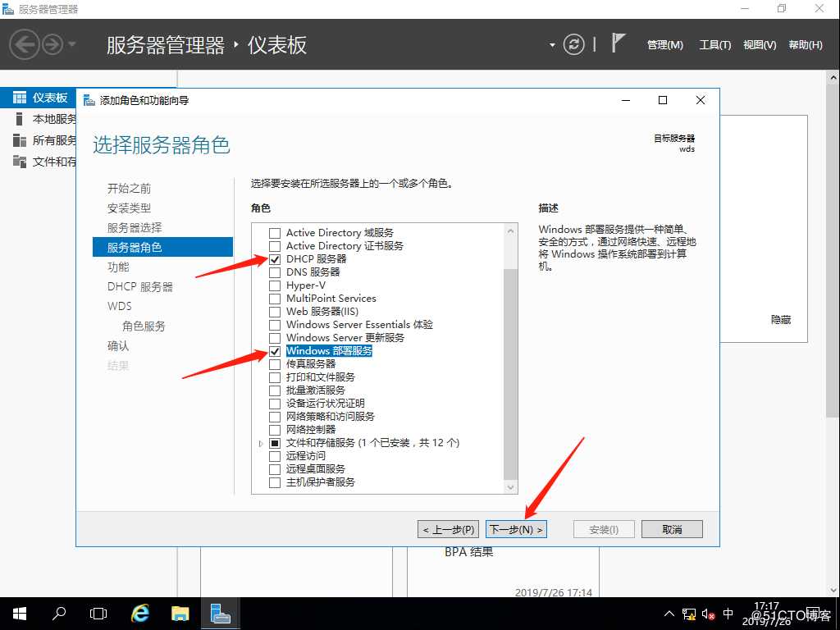The width and height of the screenshot is (840, 630).
Task: Open the 管理(M) menu
Action: [x=664, y=45]
